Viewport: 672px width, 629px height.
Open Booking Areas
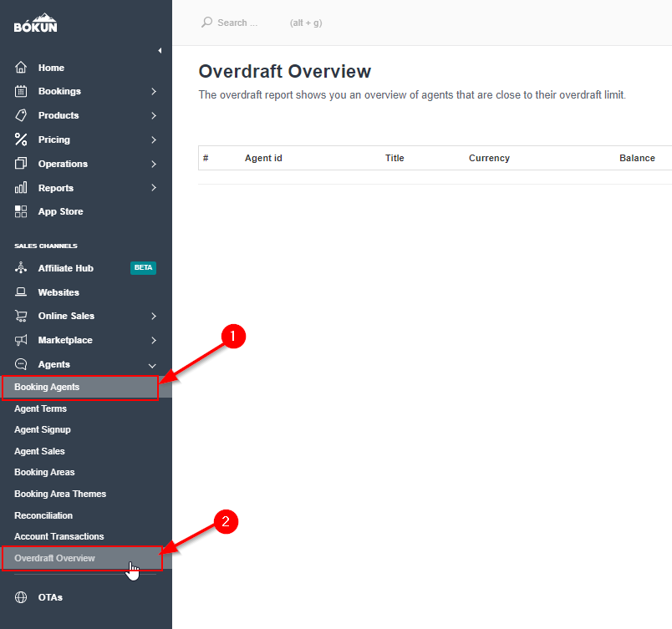click(44, 472)
